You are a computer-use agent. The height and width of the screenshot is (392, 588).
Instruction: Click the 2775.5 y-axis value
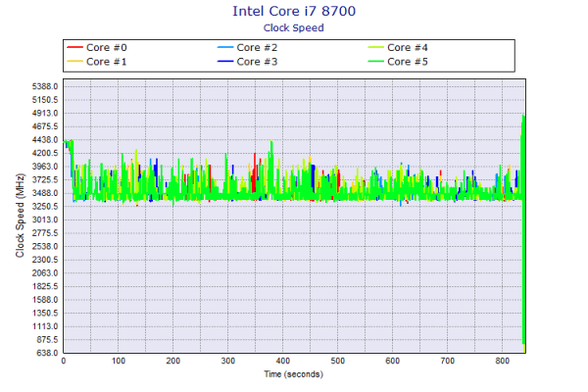coord(45,233)
